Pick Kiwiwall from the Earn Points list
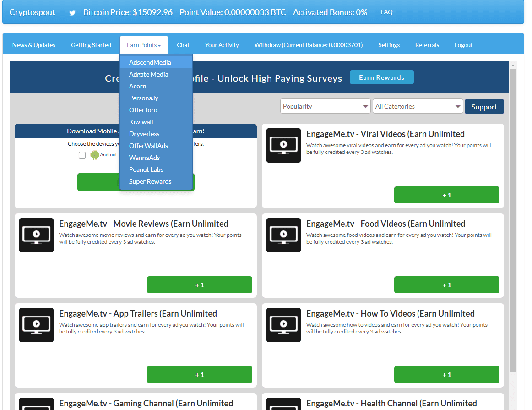Viewport: 532px width, 410px height. point(157,122)
